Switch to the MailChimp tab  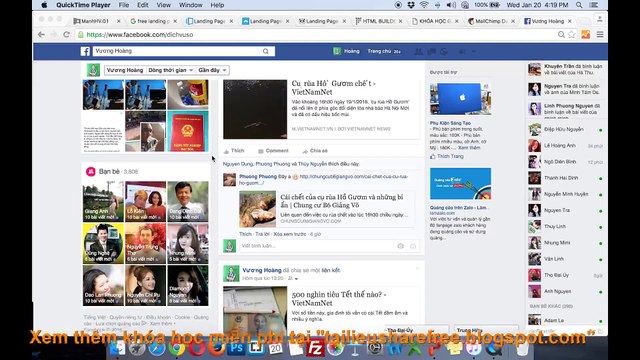tap(492, 21)
